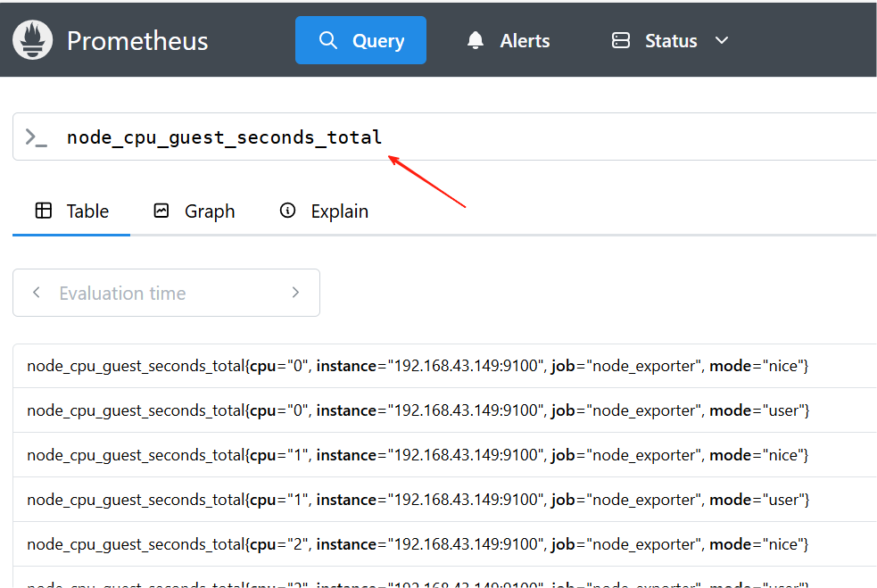Open the Status menu
This screenshot has width=877, height=588.
point(670,40)
